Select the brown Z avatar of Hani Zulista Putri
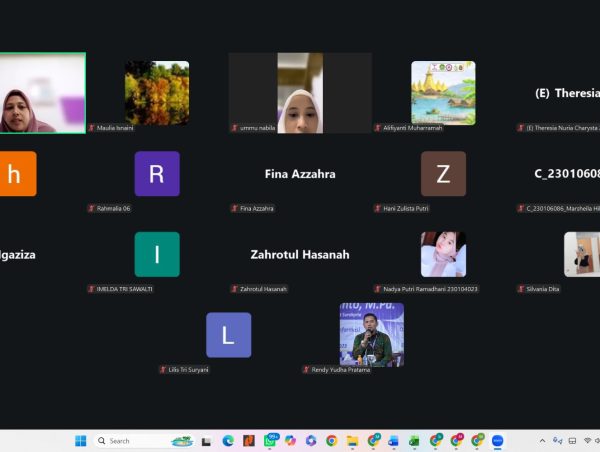600x452 pixels. (443, 174)
